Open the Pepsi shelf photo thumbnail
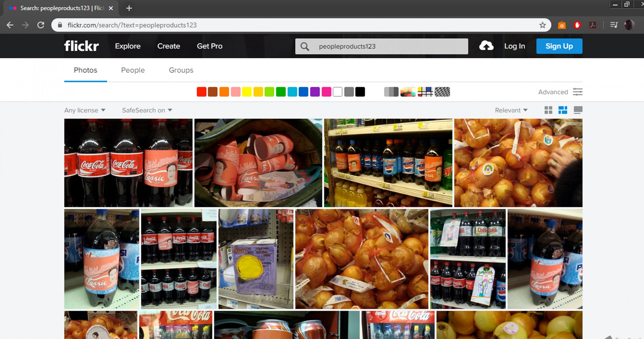Screen dimensions: 644x339 point(388,163)
